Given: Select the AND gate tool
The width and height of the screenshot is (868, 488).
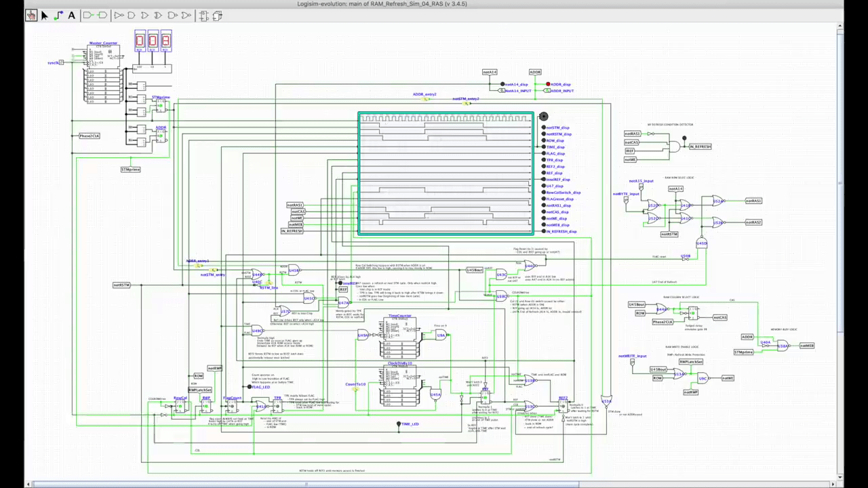Looking at the screenshot, I should coord(132,15).
